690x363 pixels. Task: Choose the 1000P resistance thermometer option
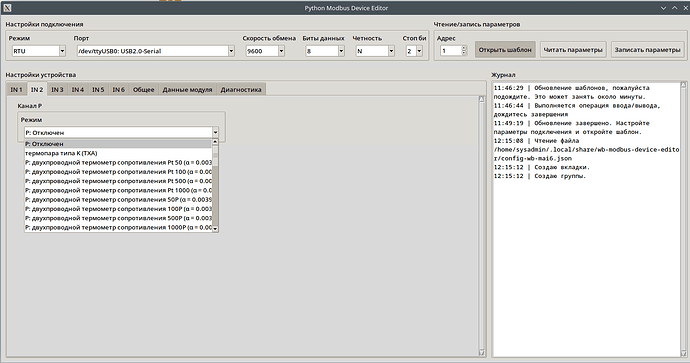[118, 227]
